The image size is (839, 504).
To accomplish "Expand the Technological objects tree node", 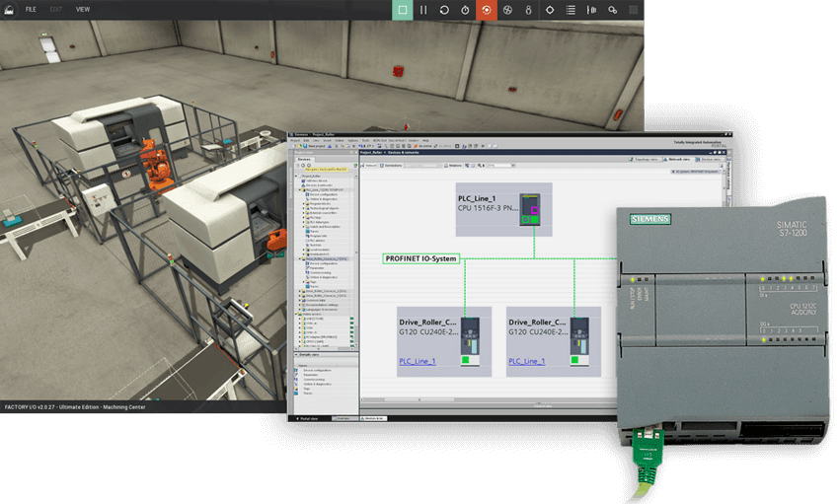I will (x=303, y=208).
